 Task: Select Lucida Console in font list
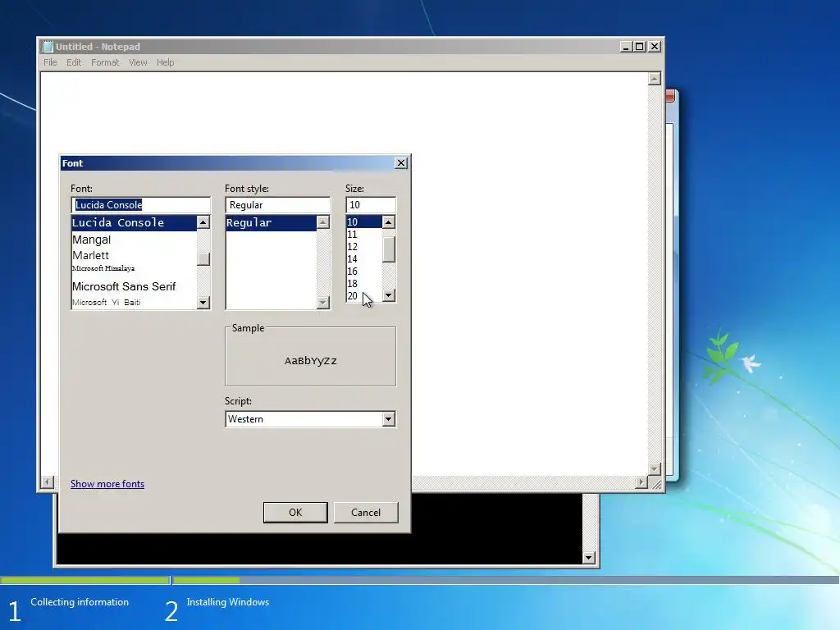134,223
